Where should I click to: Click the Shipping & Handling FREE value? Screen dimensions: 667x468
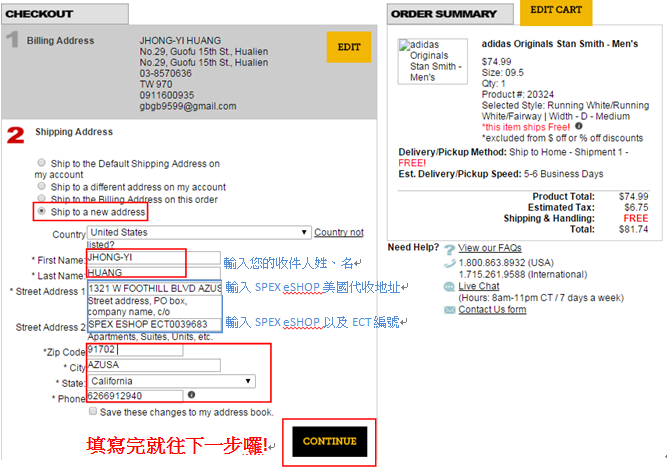point(636,218)
